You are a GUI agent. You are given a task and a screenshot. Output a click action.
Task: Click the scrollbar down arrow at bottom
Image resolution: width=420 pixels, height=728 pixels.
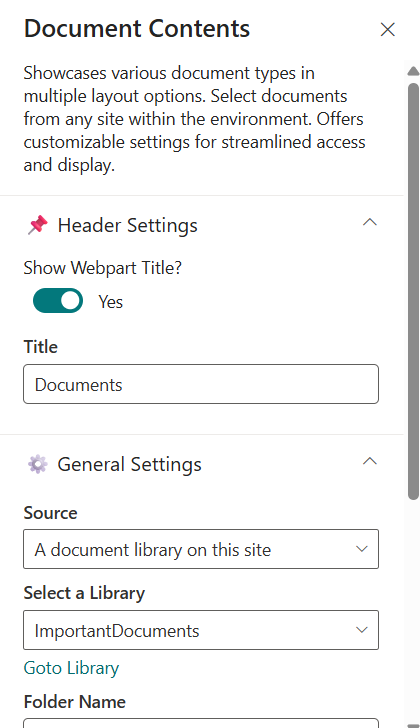point(414,725)
